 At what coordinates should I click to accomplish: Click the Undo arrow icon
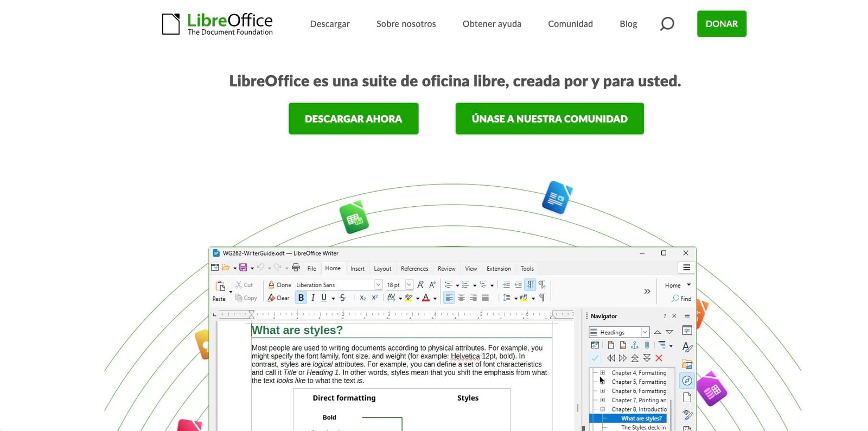point(261,268)
